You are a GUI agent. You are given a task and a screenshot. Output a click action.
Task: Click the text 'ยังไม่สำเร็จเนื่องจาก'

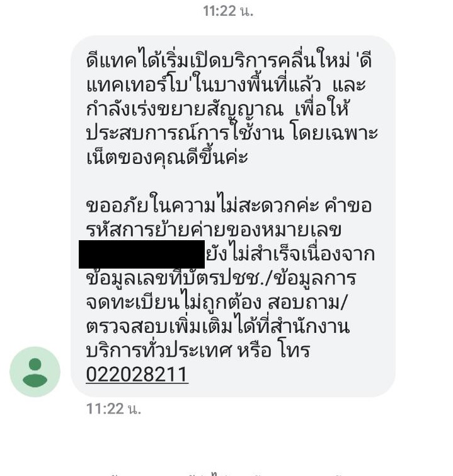click(x=290, y=254)
